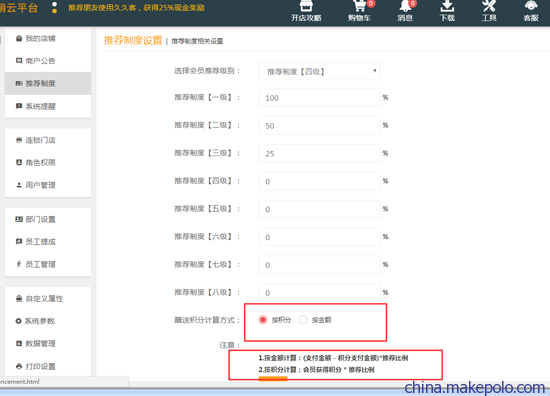Click the 推荐制度【三级】 percentage input field
550x396 pixels.
319,153
